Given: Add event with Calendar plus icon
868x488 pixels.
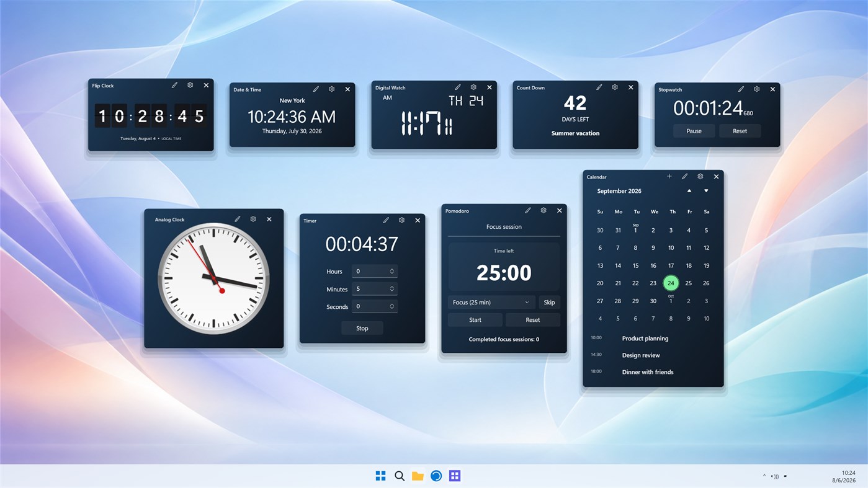Looking at the screenshot, I should click(669, 177).
